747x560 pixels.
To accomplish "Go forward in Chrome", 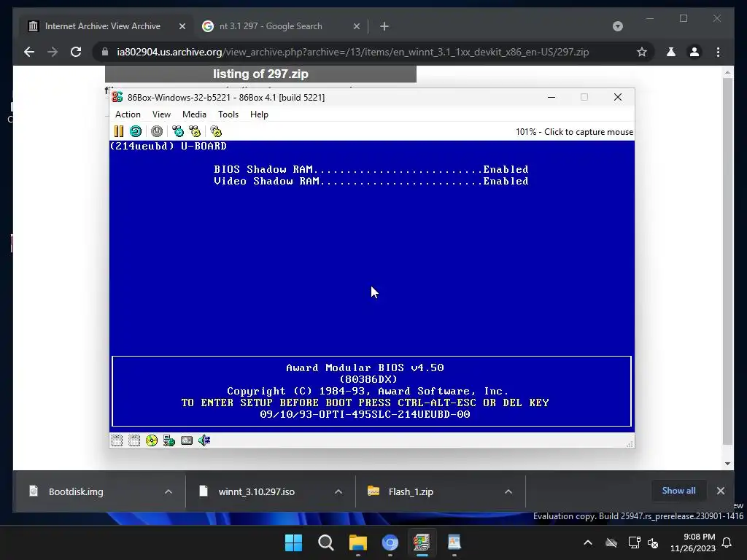I will 53,52.
